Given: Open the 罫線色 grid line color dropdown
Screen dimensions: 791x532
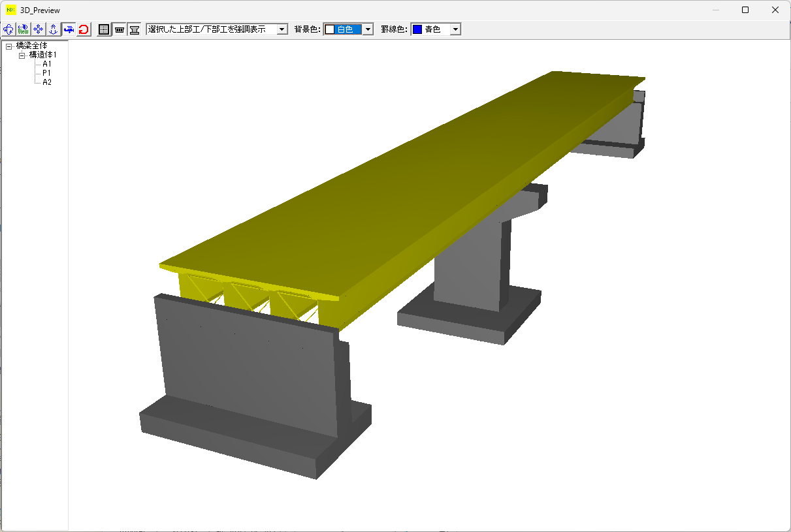Looking at the screenshot, I should tap(455, 29).
